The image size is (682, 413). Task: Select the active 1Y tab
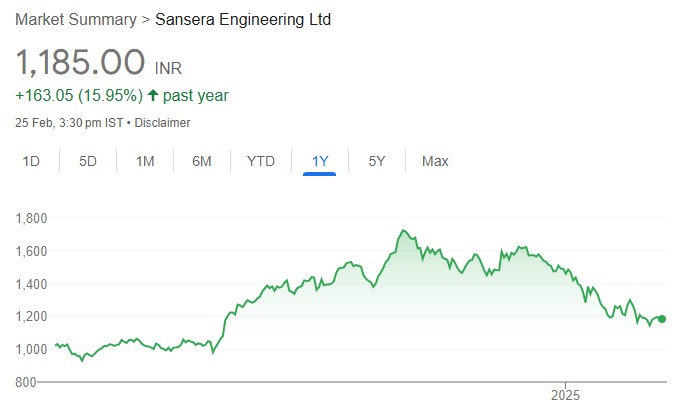[320, 161]
